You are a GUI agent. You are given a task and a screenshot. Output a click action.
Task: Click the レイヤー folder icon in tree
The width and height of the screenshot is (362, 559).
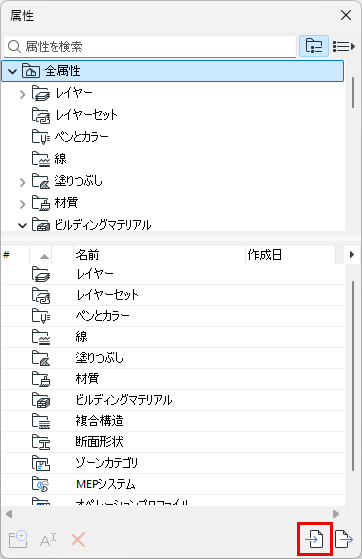[41, 93]
